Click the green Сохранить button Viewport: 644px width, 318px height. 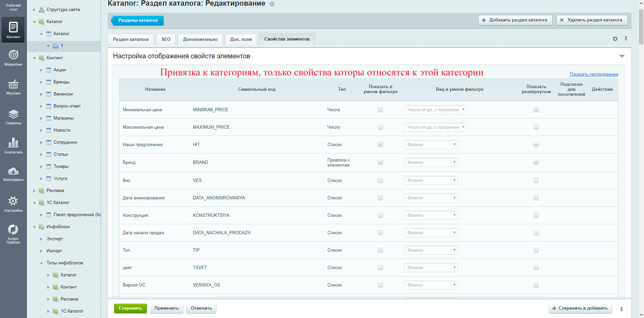tap(130, 308)
